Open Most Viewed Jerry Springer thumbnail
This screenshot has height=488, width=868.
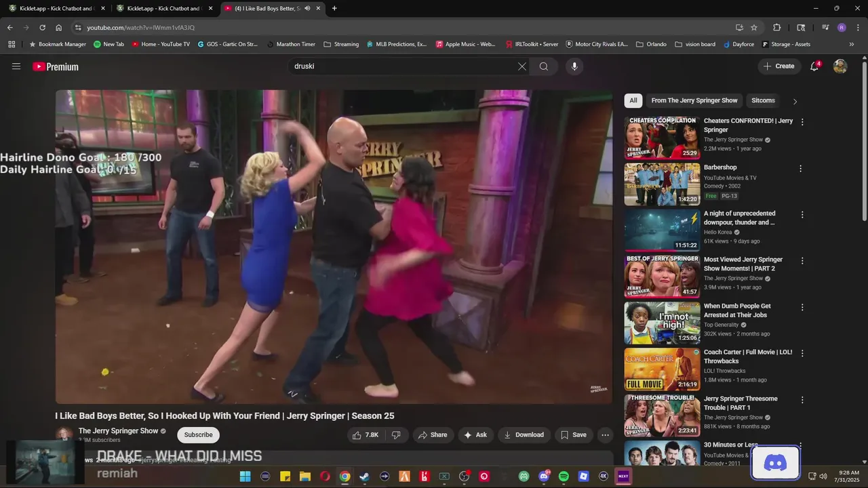tap(662, 277)
